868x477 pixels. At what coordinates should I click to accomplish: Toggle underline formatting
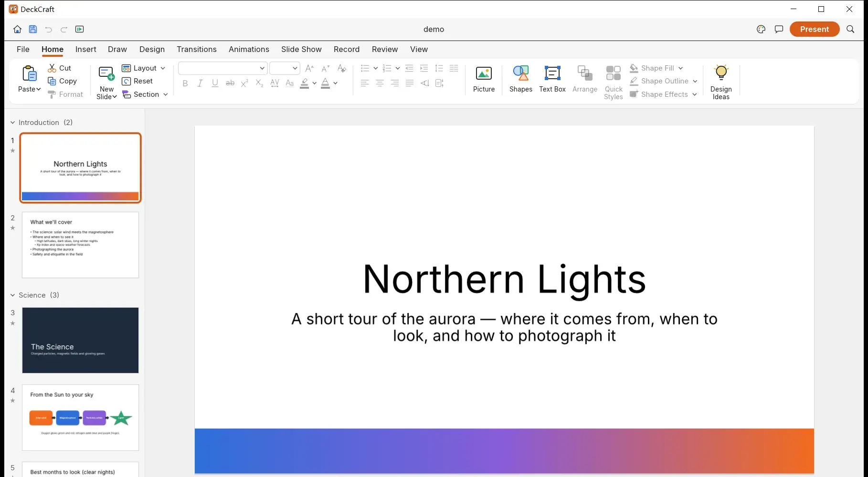pyautogui.click(x=215, y=83)
